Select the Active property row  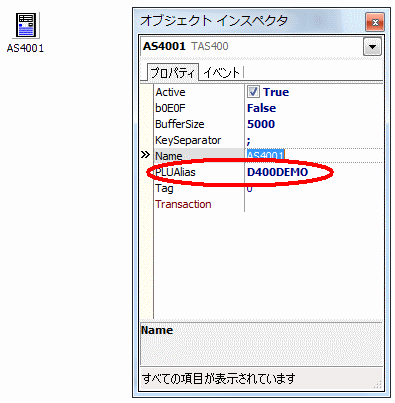click(268, 92)
